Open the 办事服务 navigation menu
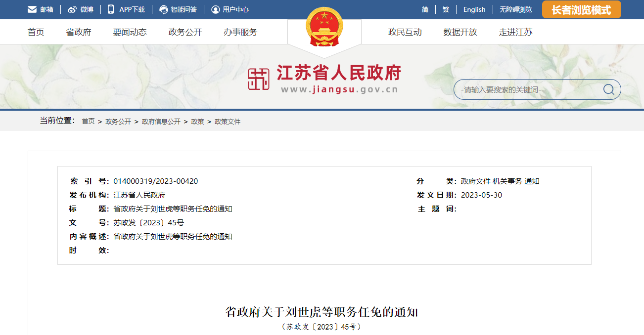 240,32
